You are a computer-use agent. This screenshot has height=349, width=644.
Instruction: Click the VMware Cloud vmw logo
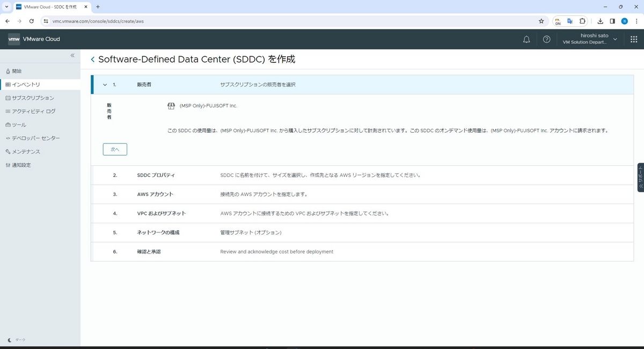click(14, 39)
